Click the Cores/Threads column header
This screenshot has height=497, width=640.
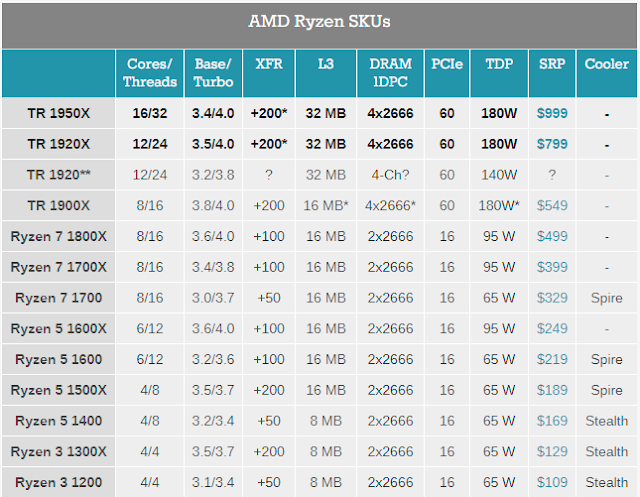coord(150,73)
